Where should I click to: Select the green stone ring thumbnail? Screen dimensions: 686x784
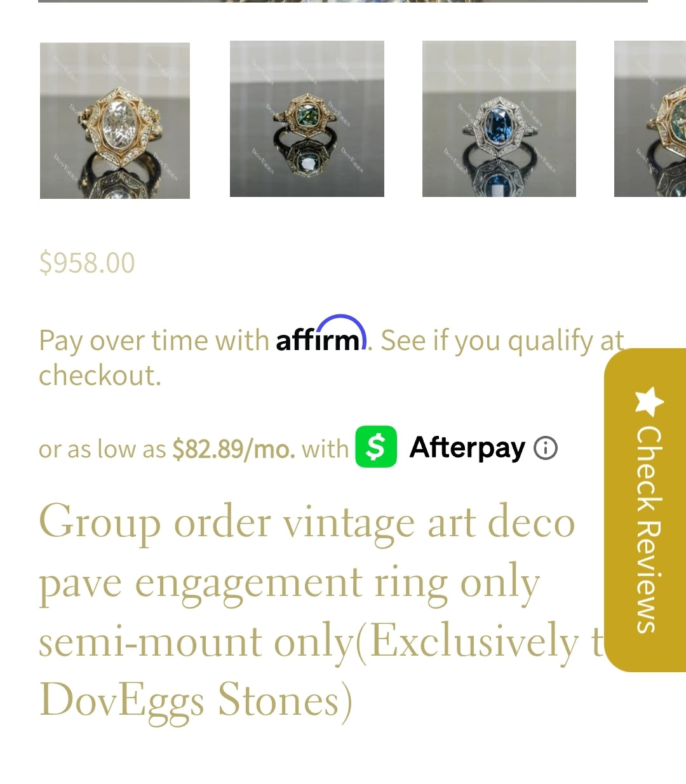pyautogui.click(x=307, y=119)
